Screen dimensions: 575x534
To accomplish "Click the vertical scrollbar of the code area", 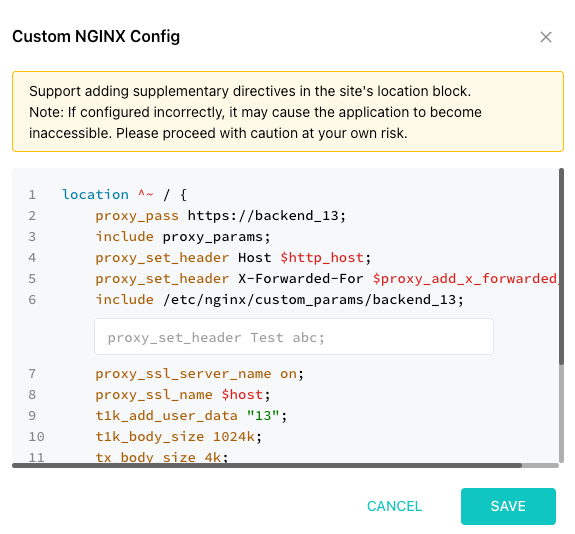I will tap(561, 267).
